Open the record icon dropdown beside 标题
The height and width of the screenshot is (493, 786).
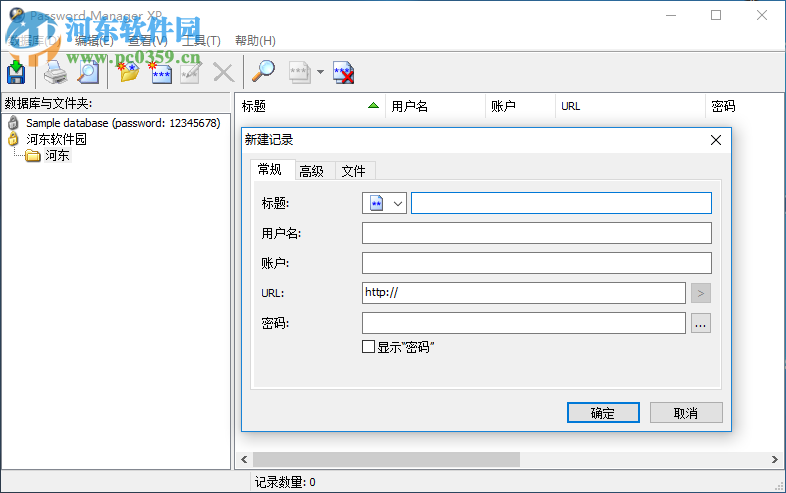pyautogui.click(x=384, y=203)
